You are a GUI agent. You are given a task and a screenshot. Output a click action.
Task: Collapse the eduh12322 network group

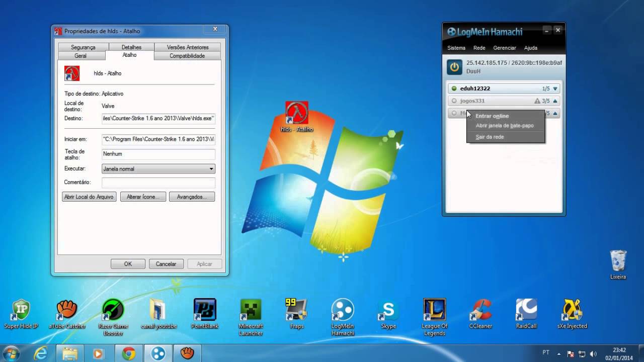click(x=555, y=88)
